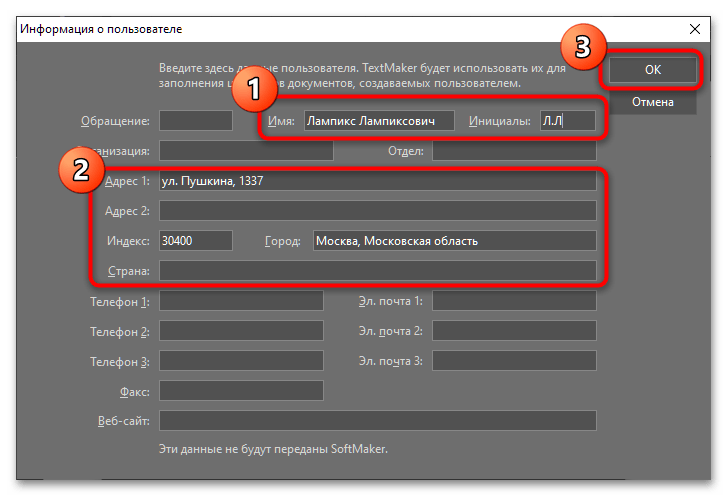The width and height of the screenshot is (727, 496).
Task: Focus the Телефон 2 input box
Action: (241, 331)
